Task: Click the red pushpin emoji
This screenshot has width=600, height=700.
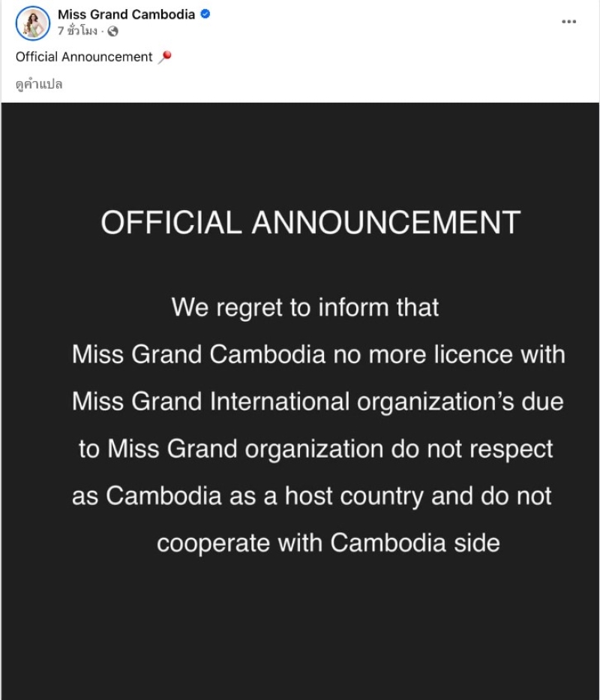Action: [166, 56]
